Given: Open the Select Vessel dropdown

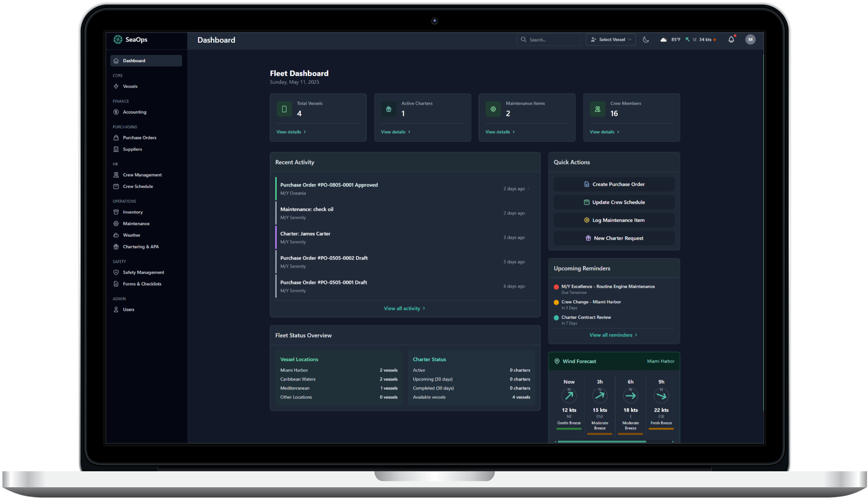Looking at the screenshot, I should click(x=610, y=39).
